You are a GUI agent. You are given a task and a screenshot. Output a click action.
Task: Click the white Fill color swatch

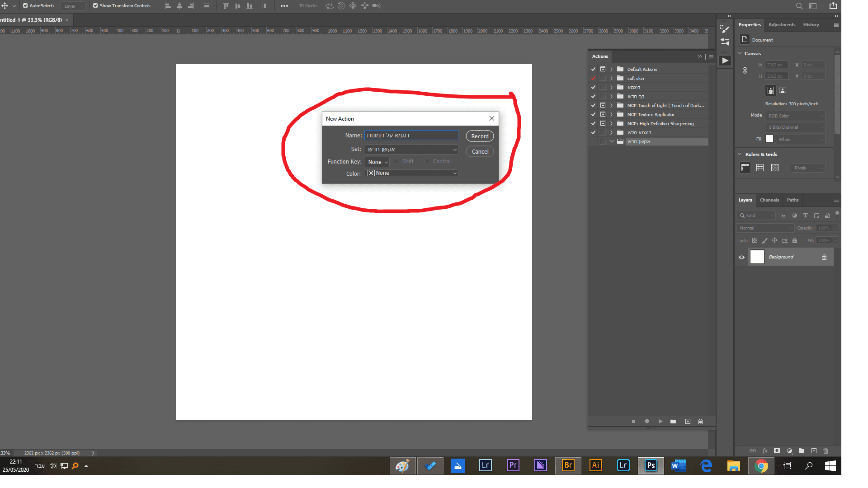pyautogui.click(x=769, y=139)
